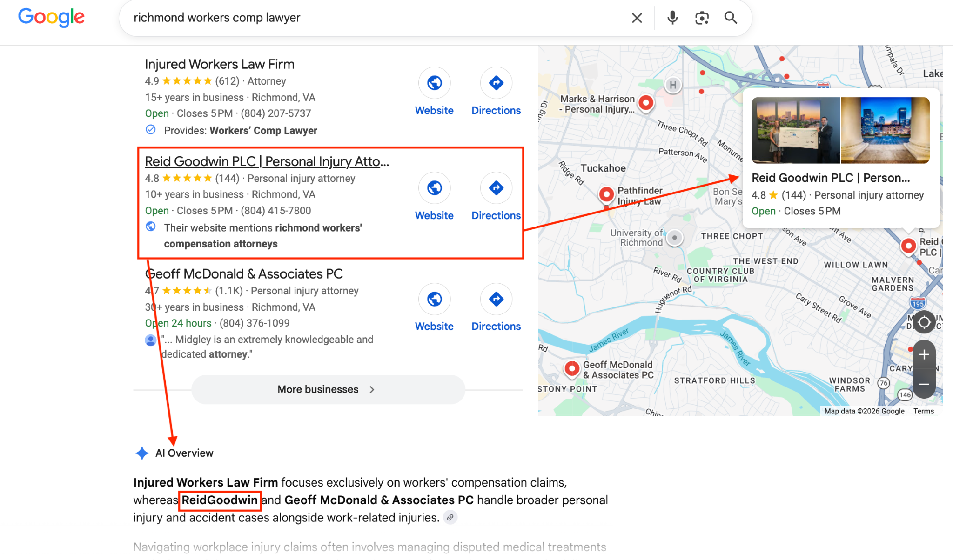Get directions icon for Injured Workers Law Firm
This screenshot has height=560, width=953.
[x=496, y=83]
